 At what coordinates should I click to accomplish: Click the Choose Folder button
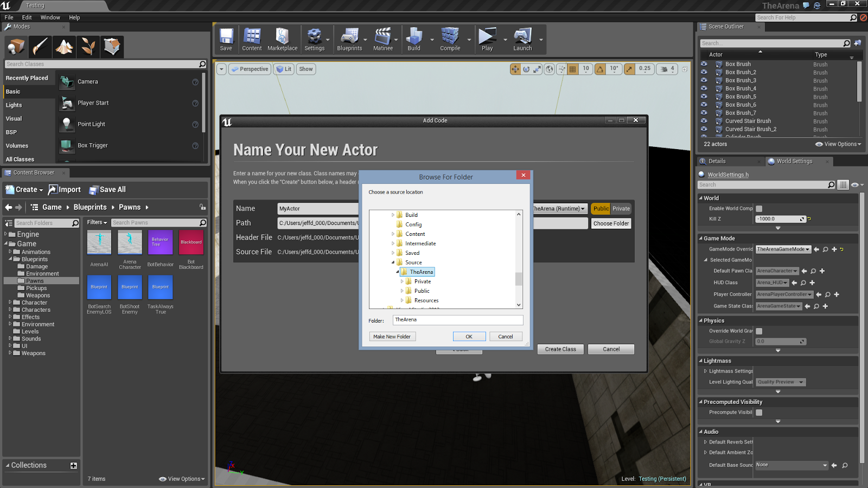click(611, 223)
